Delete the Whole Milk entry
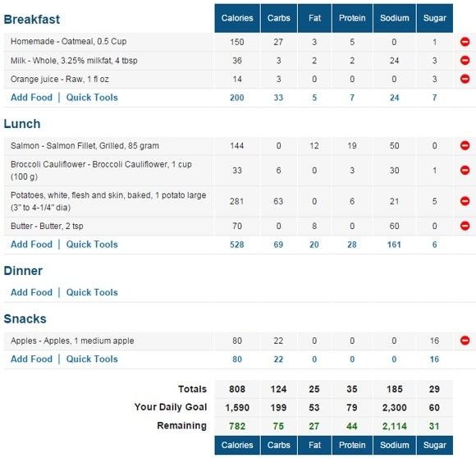Image resolution: width=476 pixels, height=458 pixels. click(465, 61)
